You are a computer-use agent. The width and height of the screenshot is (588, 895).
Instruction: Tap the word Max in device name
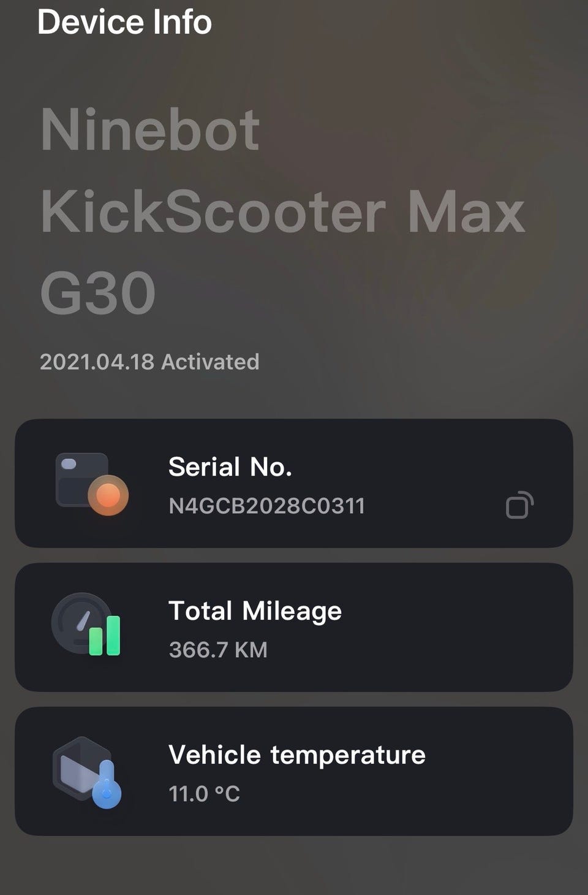click(466, 211)
